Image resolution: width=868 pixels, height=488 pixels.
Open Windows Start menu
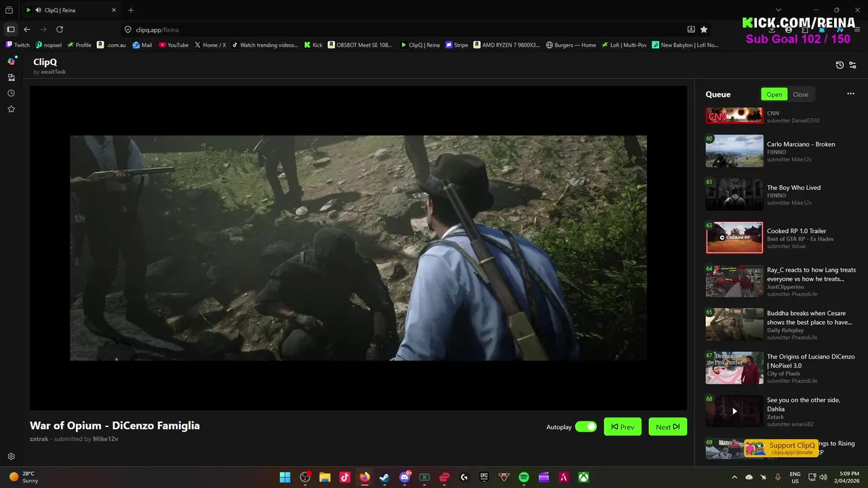[285, 477]
